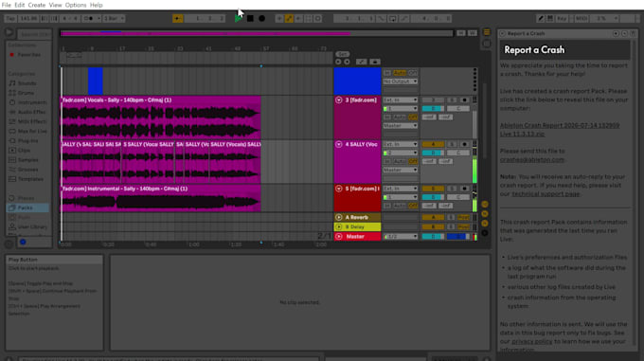Open Master track 1/2 output dropdown

click(401, 237)
